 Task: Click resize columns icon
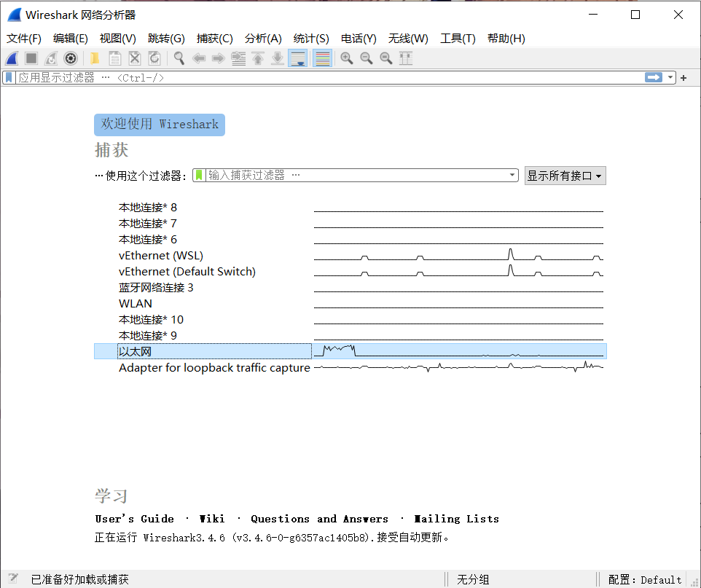(x=405, y=58)
